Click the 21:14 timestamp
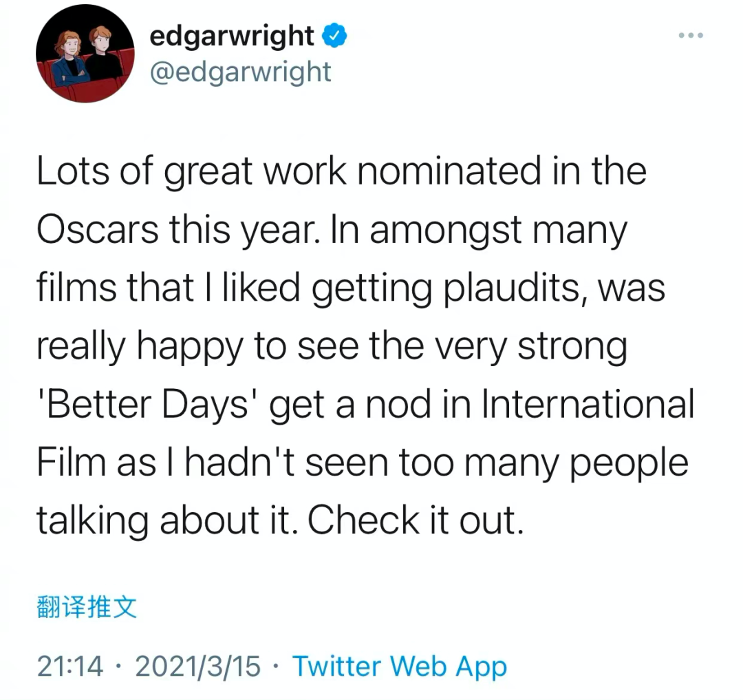This screenshot has height=700, width=743. [x=70, y=666]
